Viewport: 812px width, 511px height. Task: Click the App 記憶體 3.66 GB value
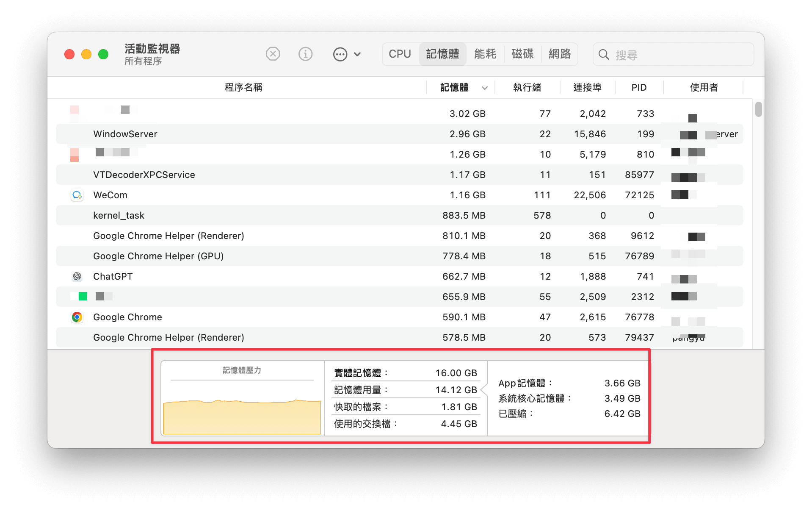622,383
